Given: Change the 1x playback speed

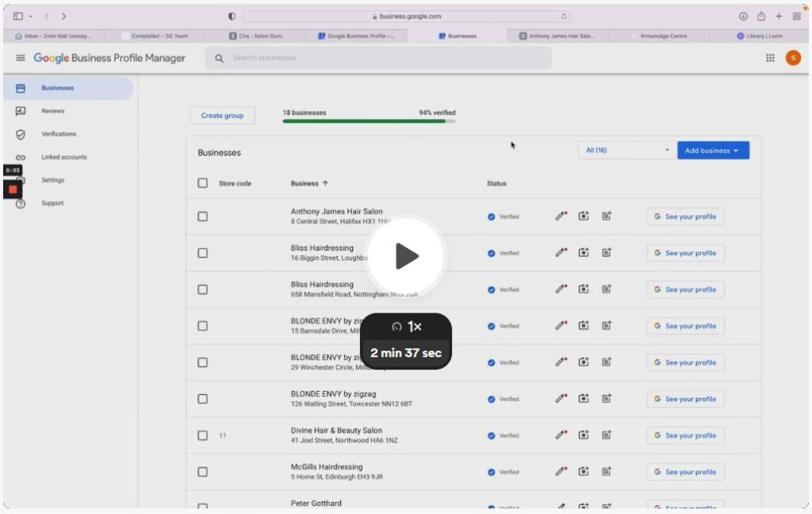Looking at the screenshot, I should (406, 327).
